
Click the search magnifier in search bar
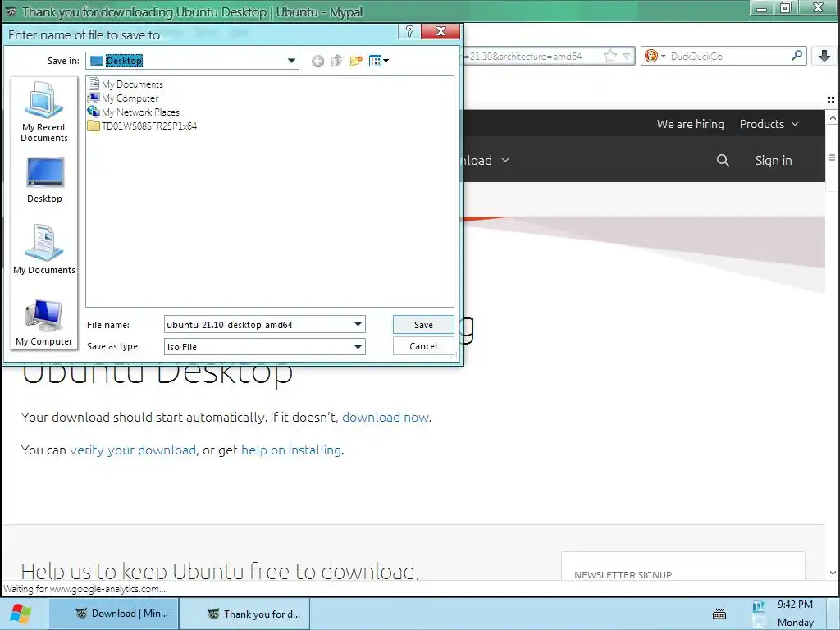click(797, 56)
